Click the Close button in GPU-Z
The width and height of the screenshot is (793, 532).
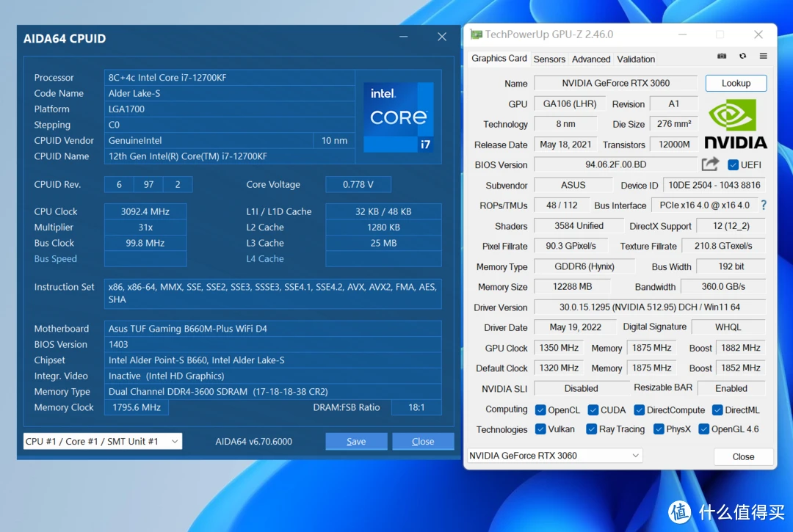point(743,456)
